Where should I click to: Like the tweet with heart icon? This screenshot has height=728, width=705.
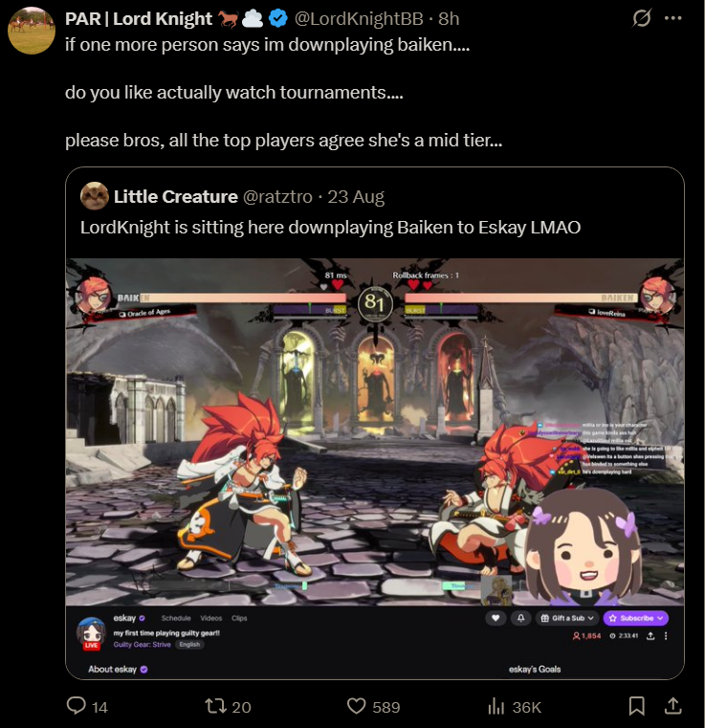(357, 706)
